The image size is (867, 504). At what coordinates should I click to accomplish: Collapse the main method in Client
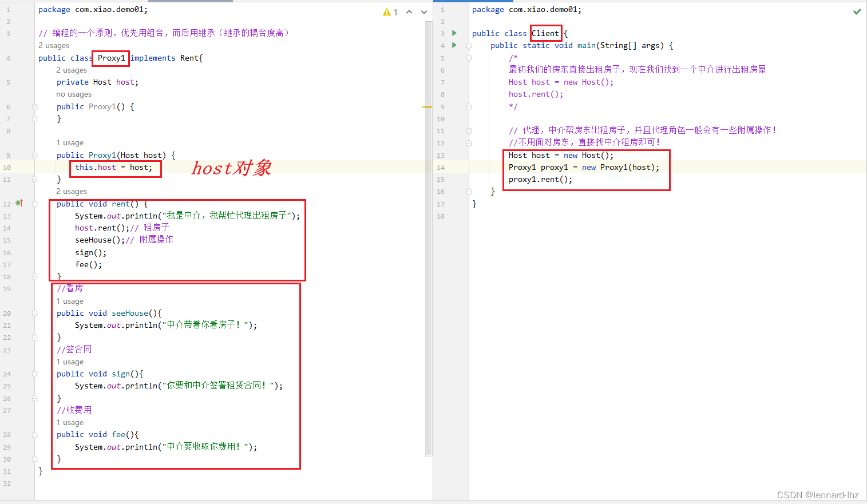point(469,46)
